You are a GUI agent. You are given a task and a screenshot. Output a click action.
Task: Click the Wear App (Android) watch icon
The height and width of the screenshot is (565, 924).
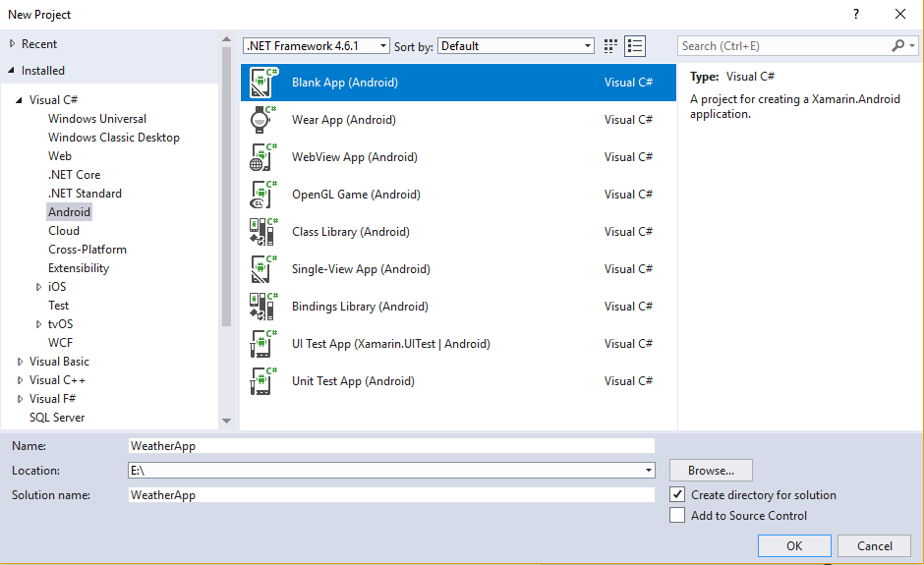[262, 120]
